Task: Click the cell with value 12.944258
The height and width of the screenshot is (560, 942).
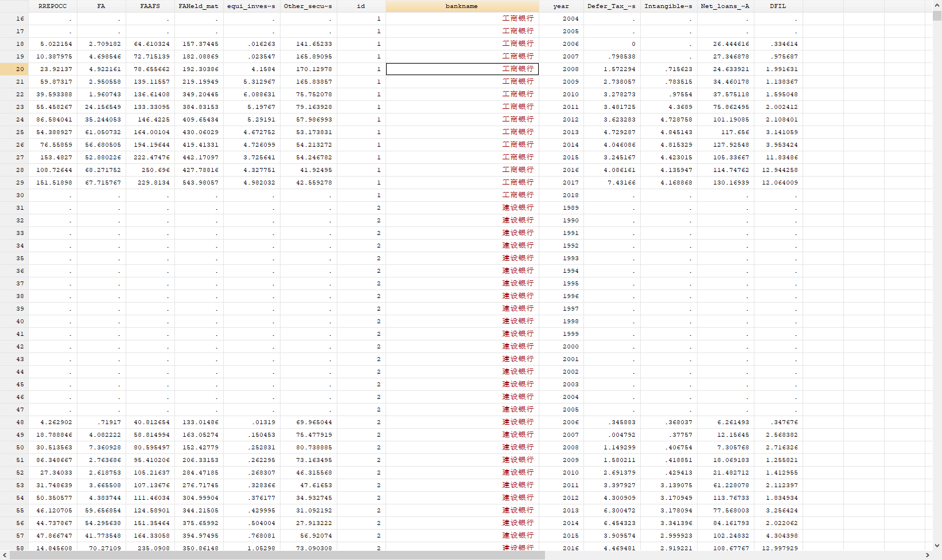Action: point(778,170)
